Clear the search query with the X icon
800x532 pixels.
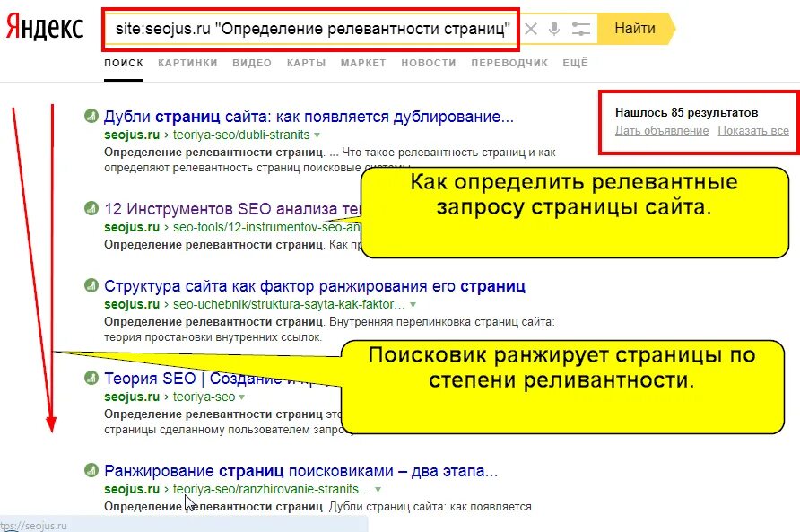(531, 29)
